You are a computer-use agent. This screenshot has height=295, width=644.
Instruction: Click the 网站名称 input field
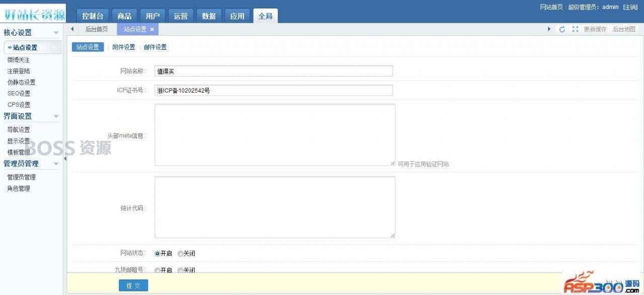point(273,71)
